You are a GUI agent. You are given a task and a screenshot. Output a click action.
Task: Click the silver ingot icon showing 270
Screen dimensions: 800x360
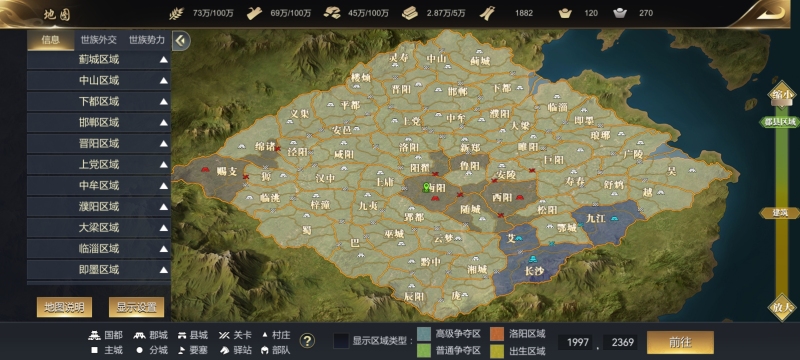(x=620, y=14)
